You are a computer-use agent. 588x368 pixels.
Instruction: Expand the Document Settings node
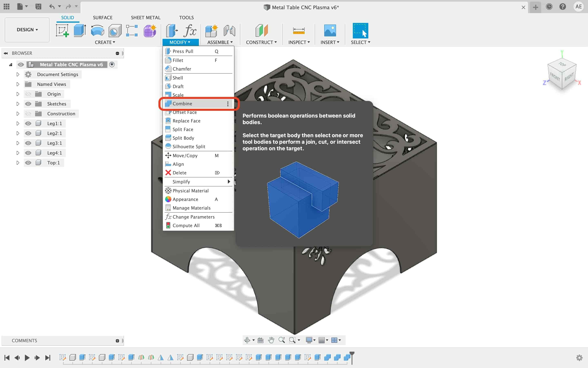[18, 74]
